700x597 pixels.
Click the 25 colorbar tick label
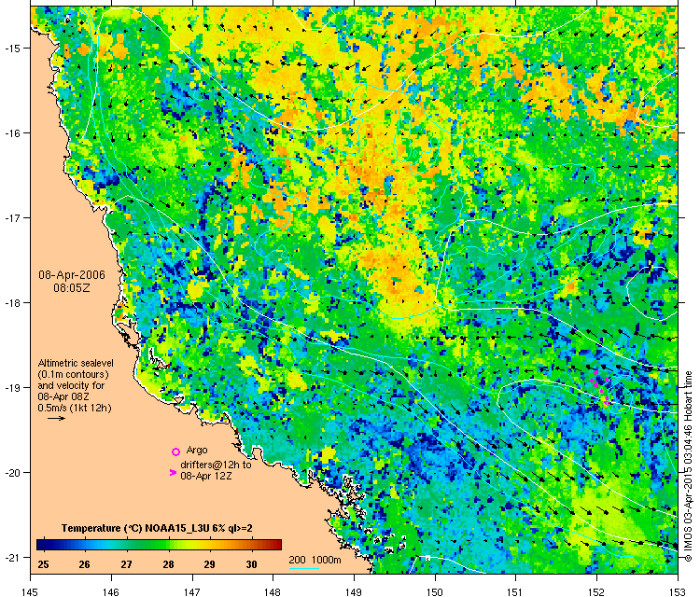click(43, 564)
